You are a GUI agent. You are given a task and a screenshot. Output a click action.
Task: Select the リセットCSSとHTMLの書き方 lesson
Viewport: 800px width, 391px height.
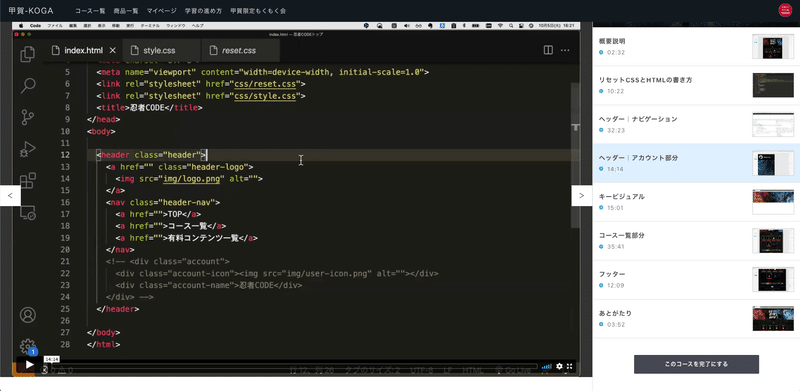[x=696, y=85]
